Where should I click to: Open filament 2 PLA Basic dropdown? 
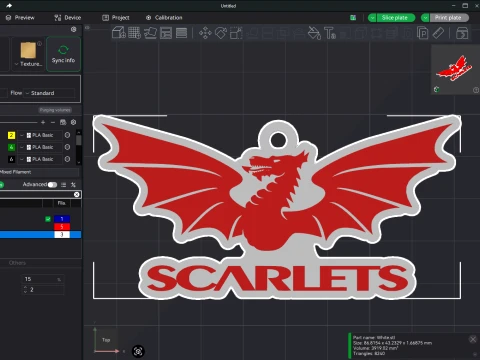tap(40, 135)
